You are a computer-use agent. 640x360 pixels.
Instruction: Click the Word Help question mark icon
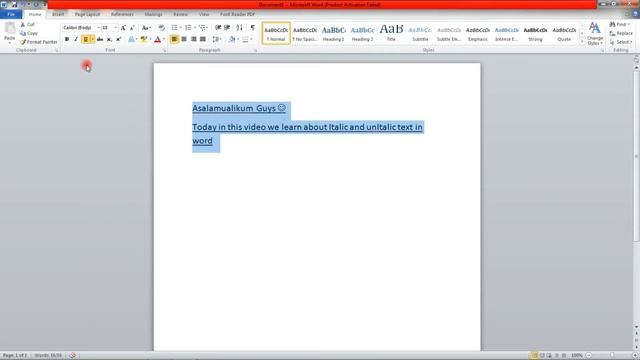click(635, 14)
